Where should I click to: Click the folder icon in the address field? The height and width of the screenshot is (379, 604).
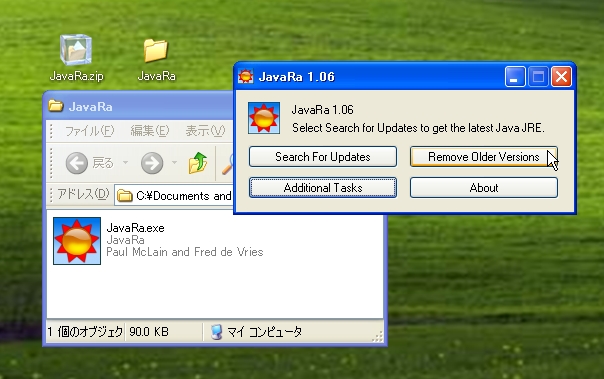tap(124, 196)
